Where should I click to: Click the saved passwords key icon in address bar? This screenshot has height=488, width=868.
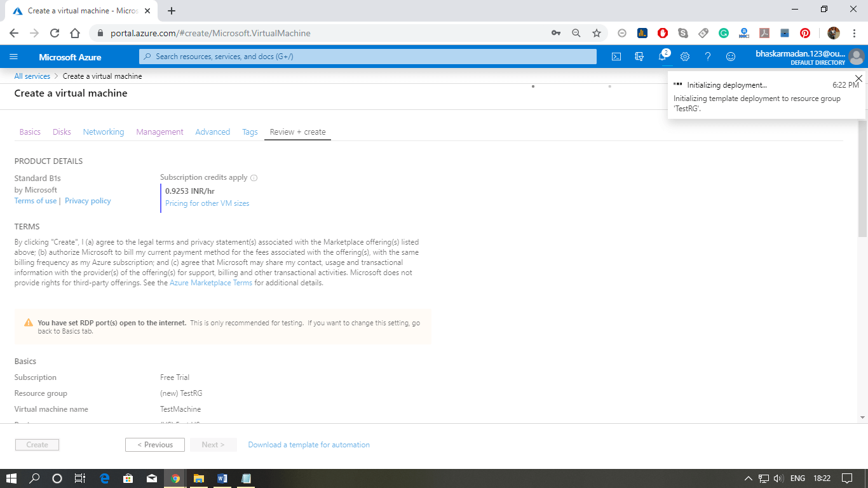(556, 32)
